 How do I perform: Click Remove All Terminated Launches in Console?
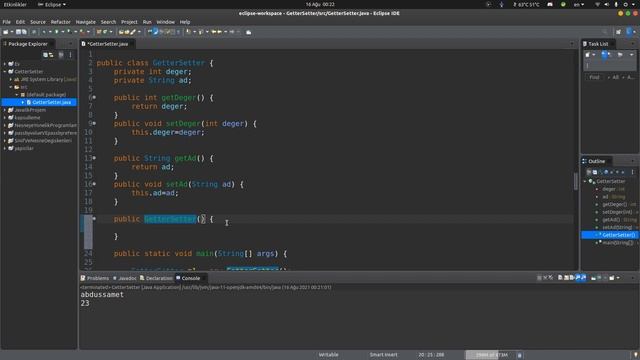(x=551, y=278)
